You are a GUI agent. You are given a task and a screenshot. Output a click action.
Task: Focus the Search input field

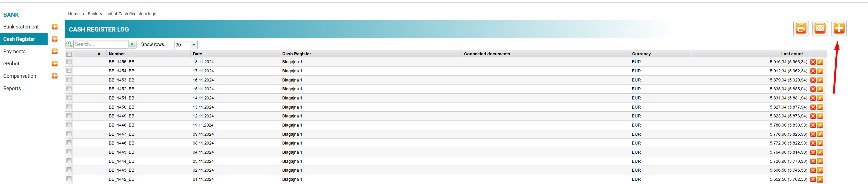pyautogui.click(x=100, y=44)
